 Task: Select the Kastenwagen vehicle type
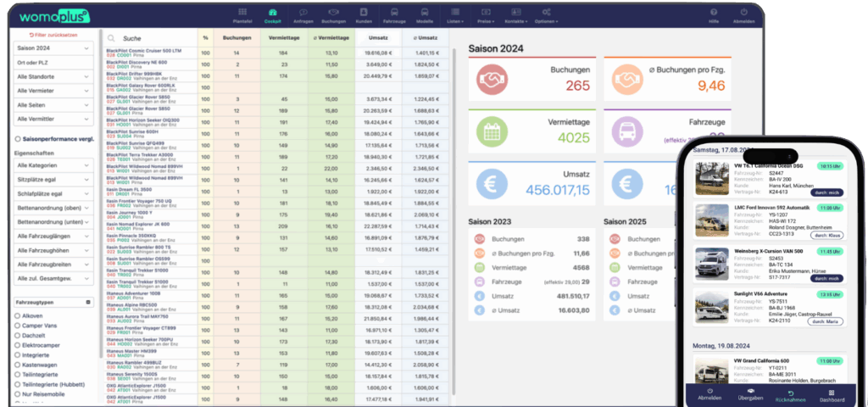pyautogui.click(x=18, y=365)
